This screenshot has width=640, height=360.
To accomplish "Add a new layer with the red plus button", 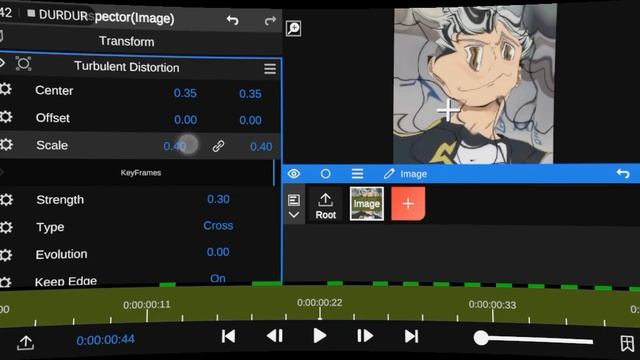I will coord(408,204).
